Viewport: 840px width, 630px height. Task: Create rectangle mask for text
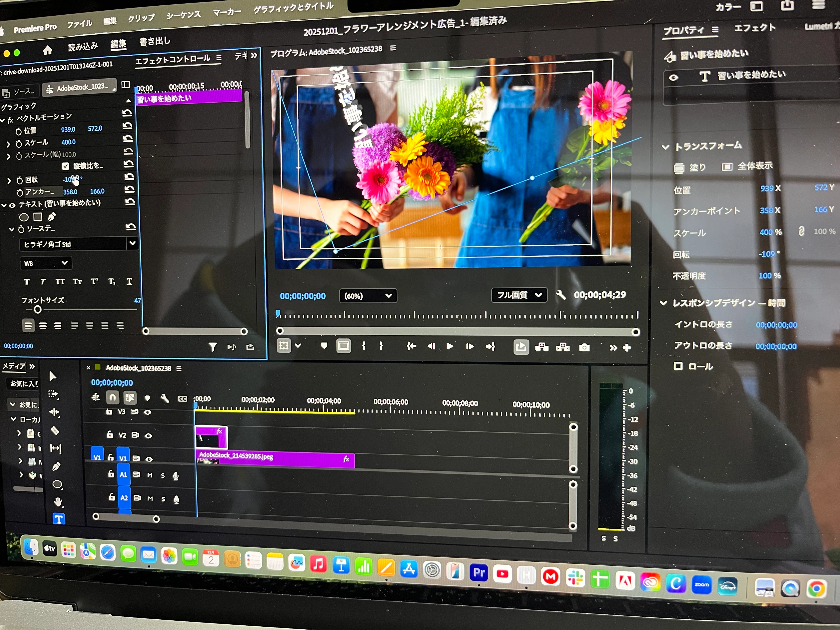click(x=37, y=217)
